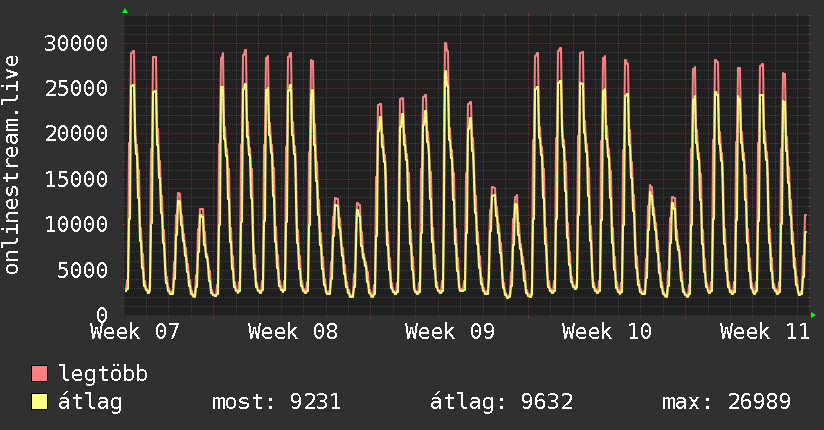Click the green arrow ending the x-axis
Screen dimensions: 824x430
813,315
